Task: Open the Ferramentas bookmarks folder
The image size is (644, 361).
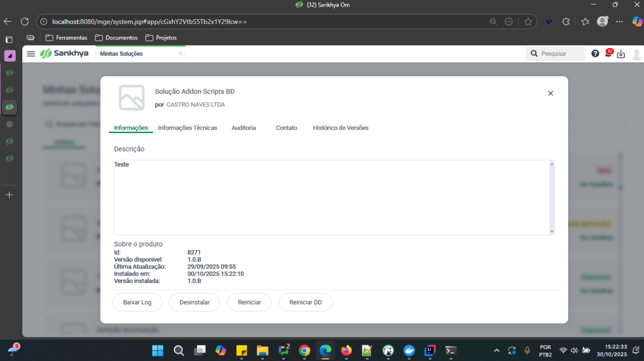Action: coord(66,38)
